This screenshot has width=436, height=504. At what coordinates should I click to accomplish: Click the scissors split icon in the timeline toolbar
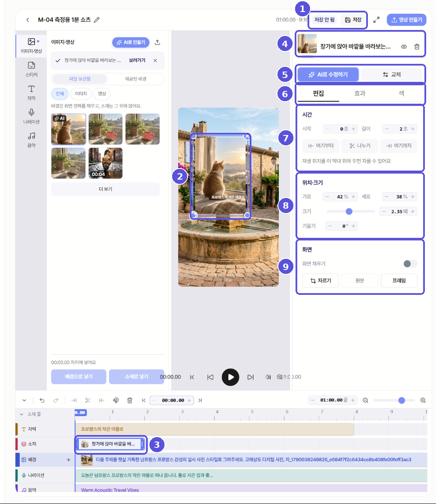click(88, 400)
